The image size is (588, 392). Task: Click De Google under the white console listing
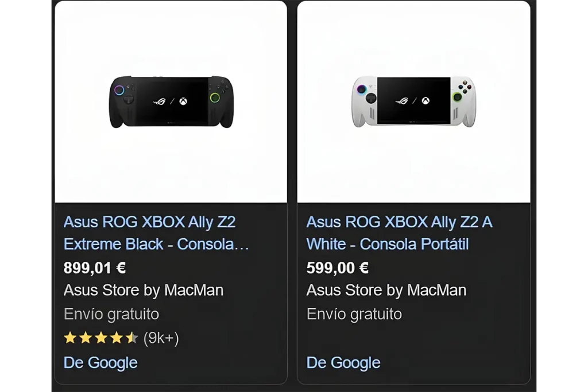click(343, 362)
